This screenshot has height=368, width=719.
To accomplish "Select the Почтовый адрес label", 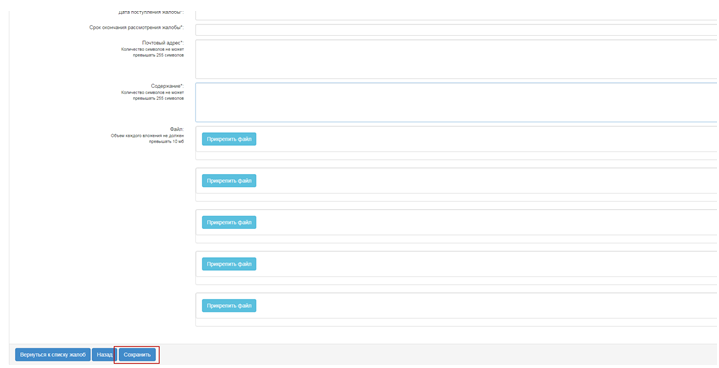I will tap(163, 43).
